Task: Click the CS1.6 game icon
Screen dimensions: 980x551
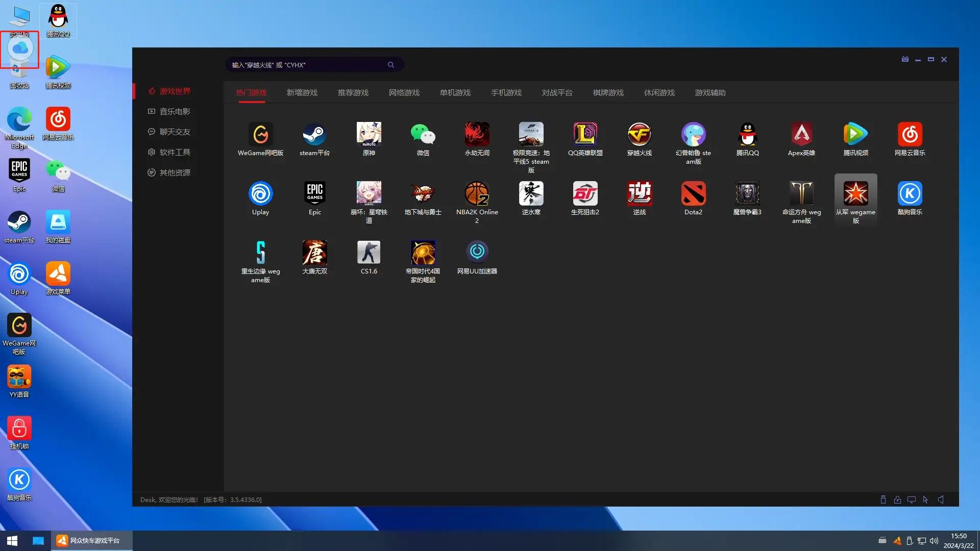Action: [x=369, y=253]
